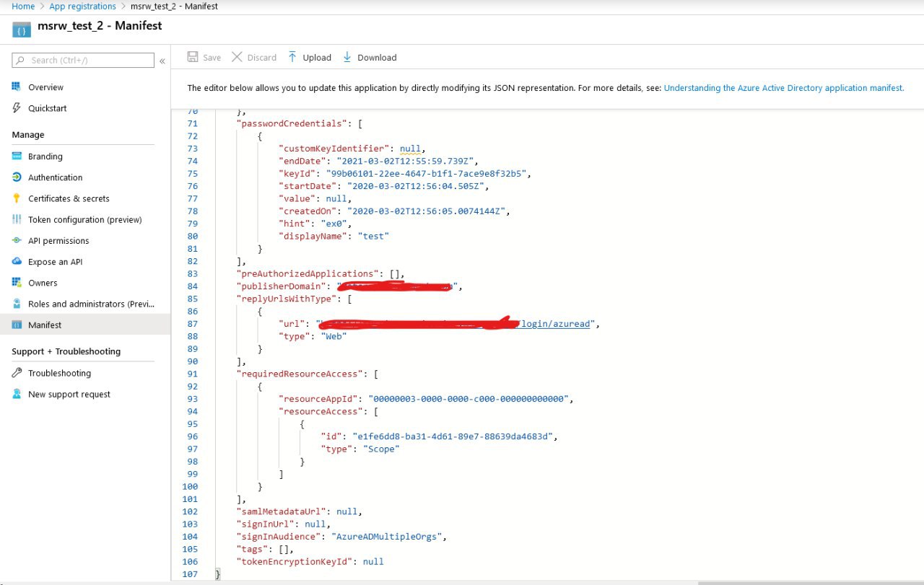924x585 pixels.
Task: Click the "tokenEncryptionKeyId" key
Action: 295,562
